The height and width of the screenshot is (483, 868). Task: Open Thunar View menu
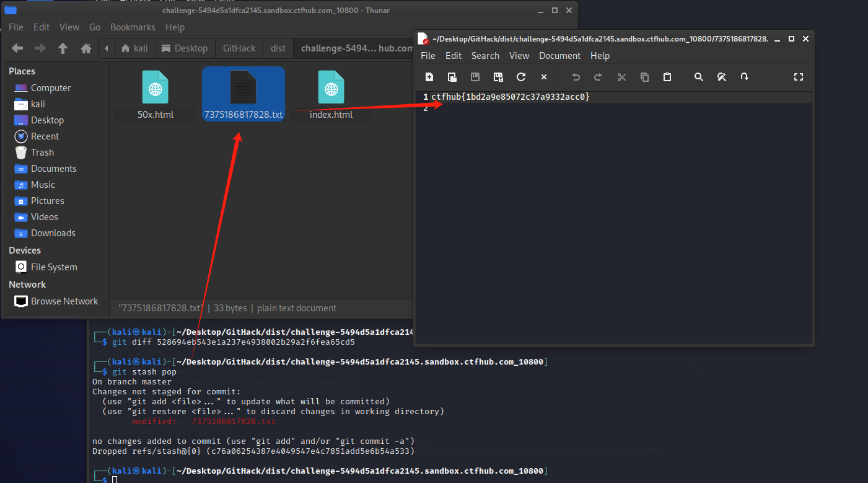69,27
